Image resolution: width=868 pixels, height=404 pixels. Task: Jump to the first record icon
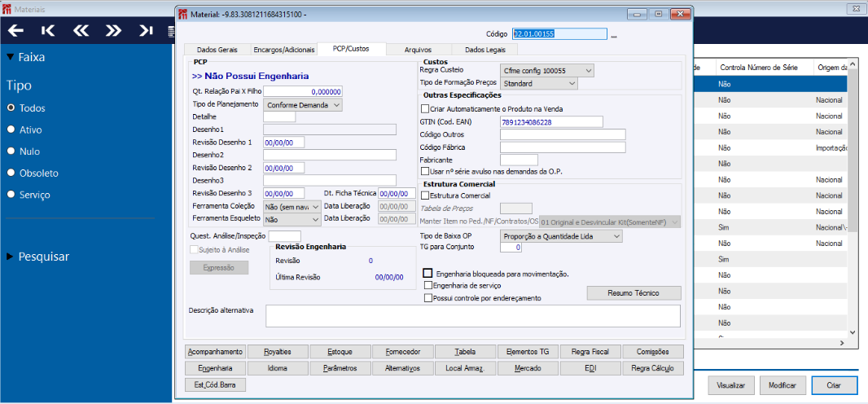pos(48,31)
